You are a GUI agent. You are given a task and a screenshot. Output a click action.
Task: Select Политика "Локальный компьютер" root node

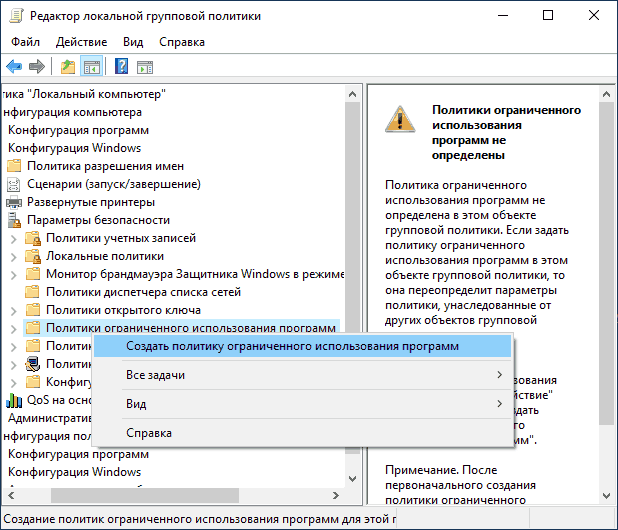click(x=84, y=94)
